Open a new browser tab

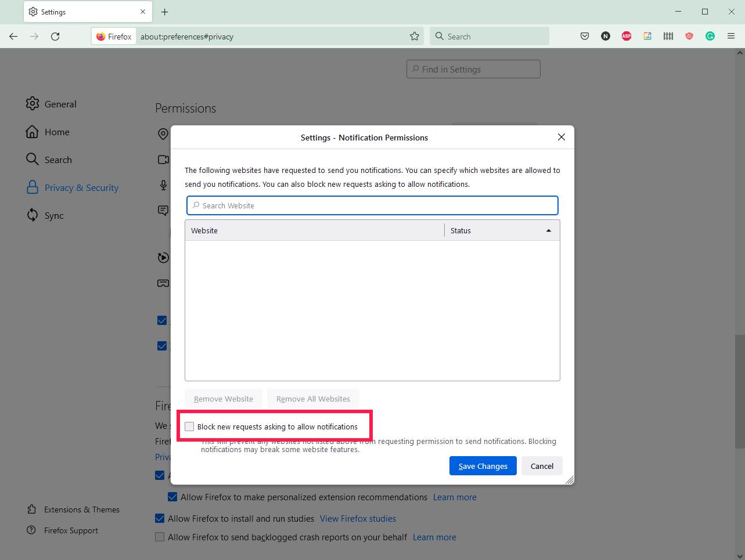[165, 12]
